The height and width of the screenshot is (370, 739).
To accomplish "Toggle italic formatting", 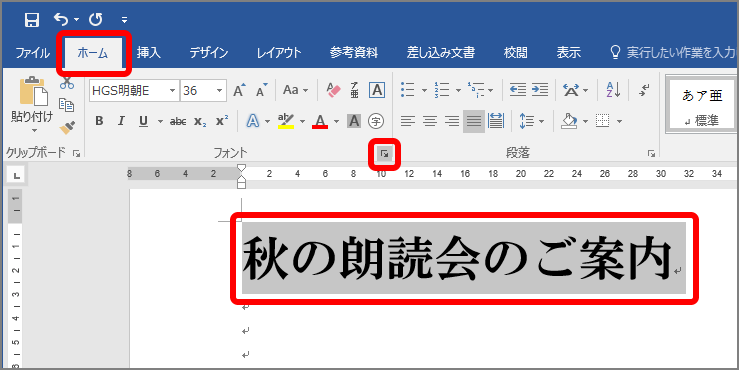I will coord(121,121).
